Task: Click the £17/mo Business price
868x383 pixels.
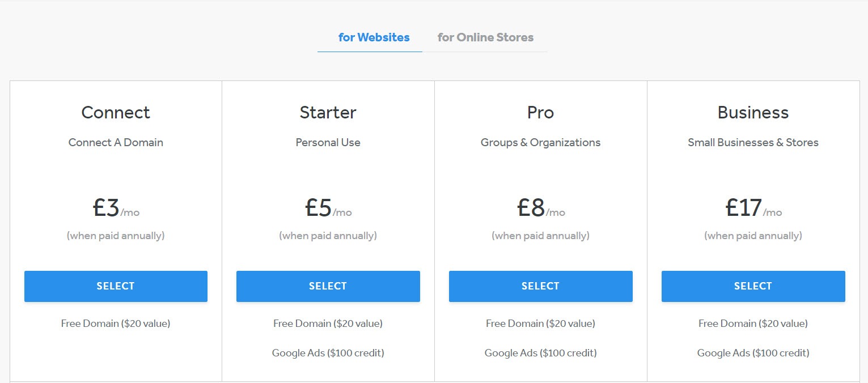Action: pyautogui.click(x=753, y=208)
